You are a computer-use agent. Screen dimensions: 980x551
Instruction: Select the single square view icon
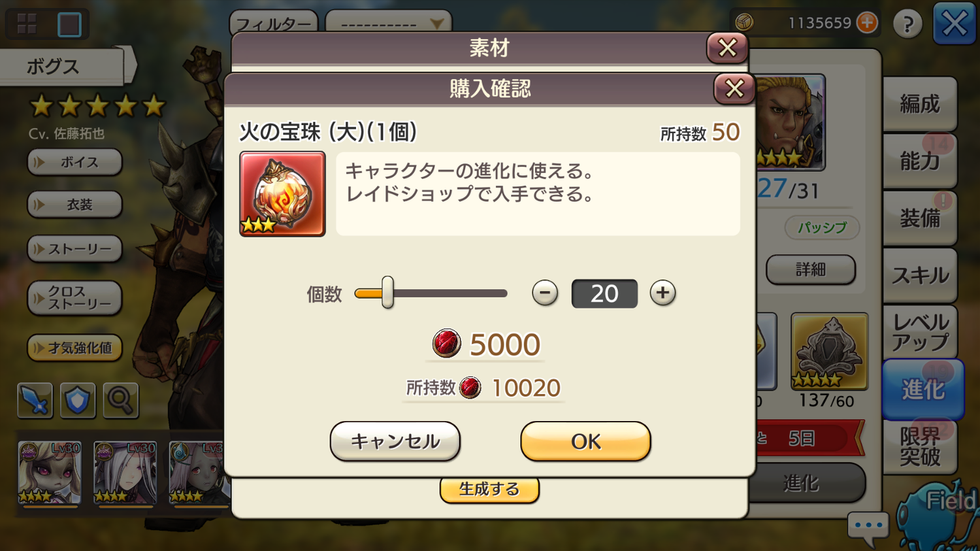tap(69, 25)
